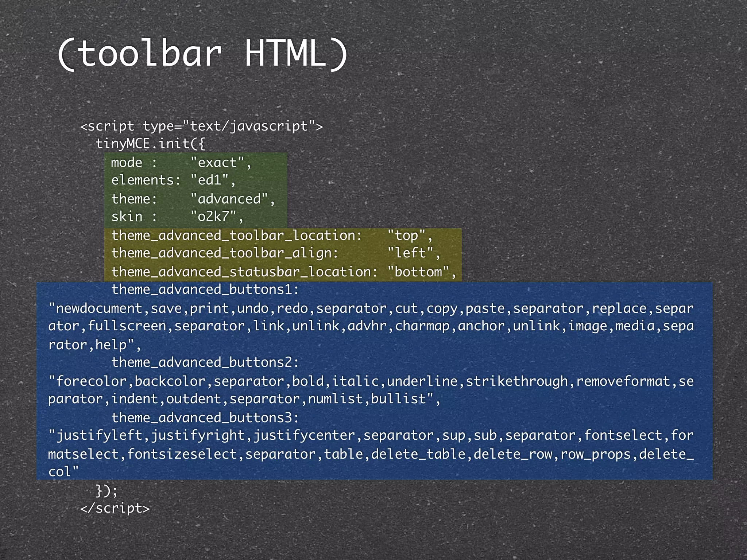The image size is (747, 560).
Task: Click the mode : "exact" line
Action: click(181, 163)
